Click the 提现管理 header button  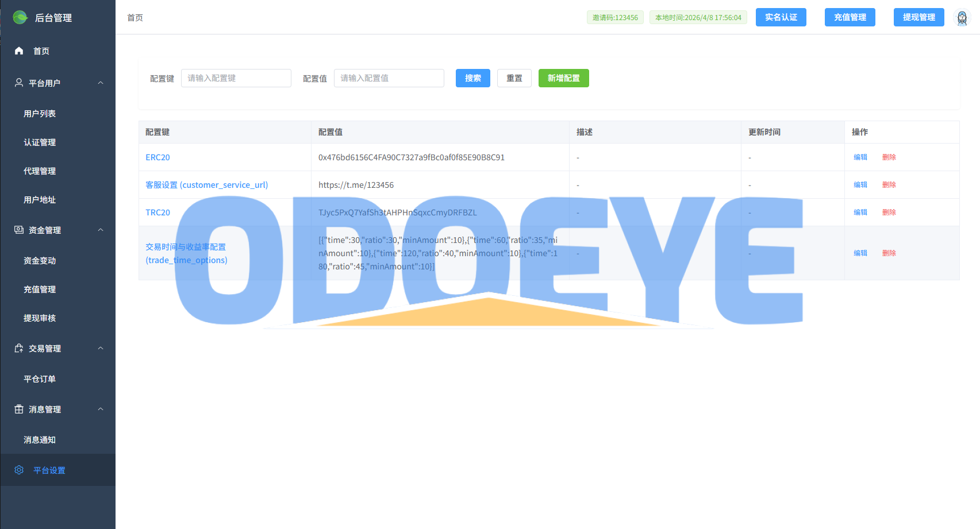(x=919, y=17)
